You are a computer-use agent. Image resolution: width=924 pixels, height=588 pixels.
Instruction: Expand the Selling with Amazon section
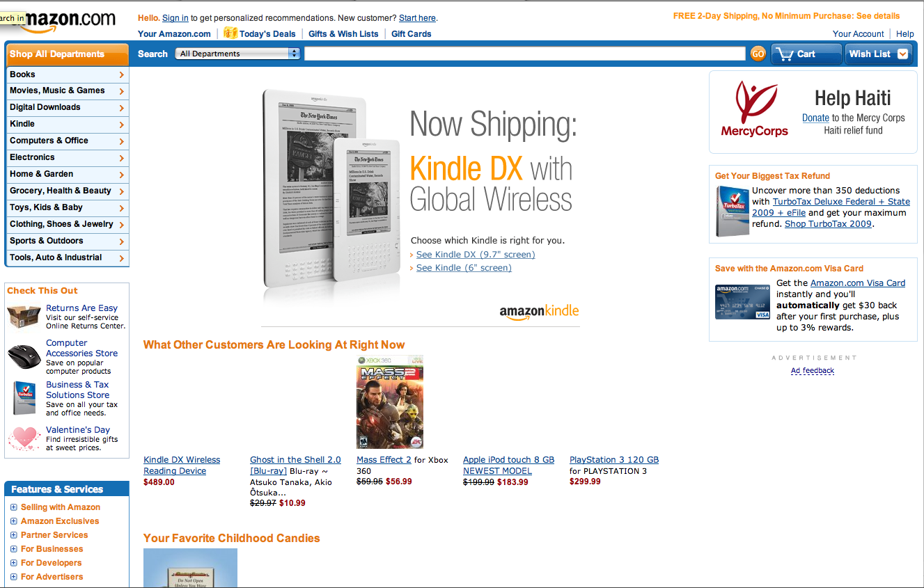point(14,507)
